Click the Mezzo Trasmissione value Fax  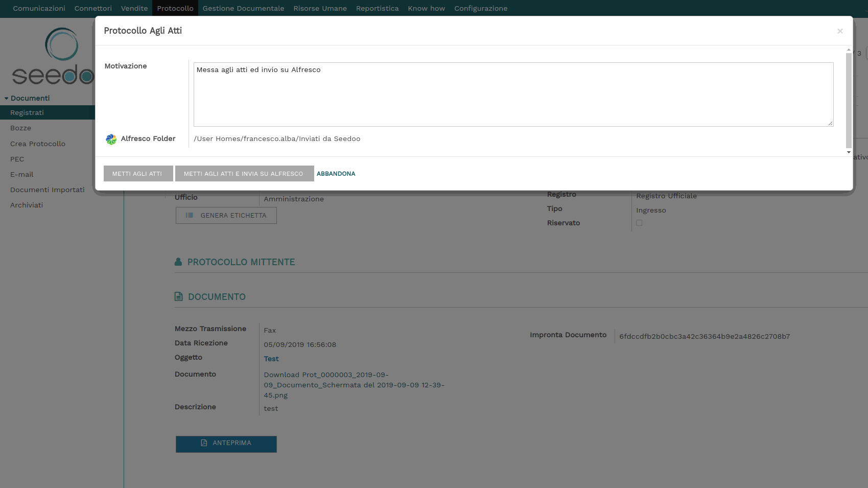tap(270, 330)
